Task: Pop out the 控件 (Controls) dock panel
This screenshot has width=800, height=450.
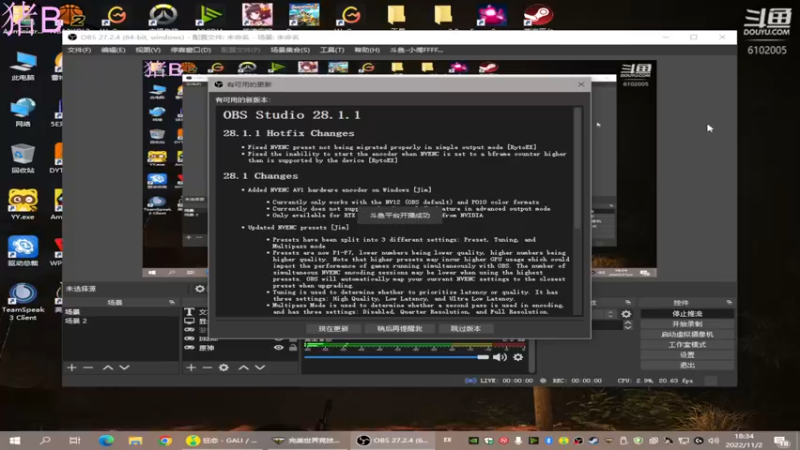Action: point(729,303)
